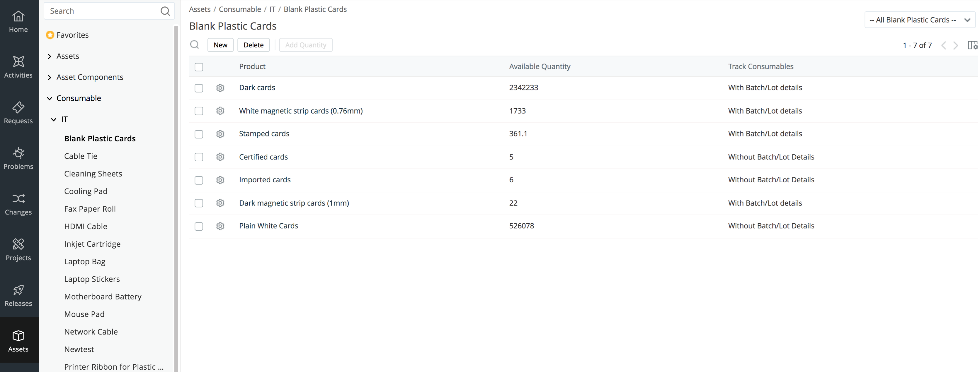
Task: Select all rows with the header checkbox
Action: pyautogui.click(x=199, y=67)
